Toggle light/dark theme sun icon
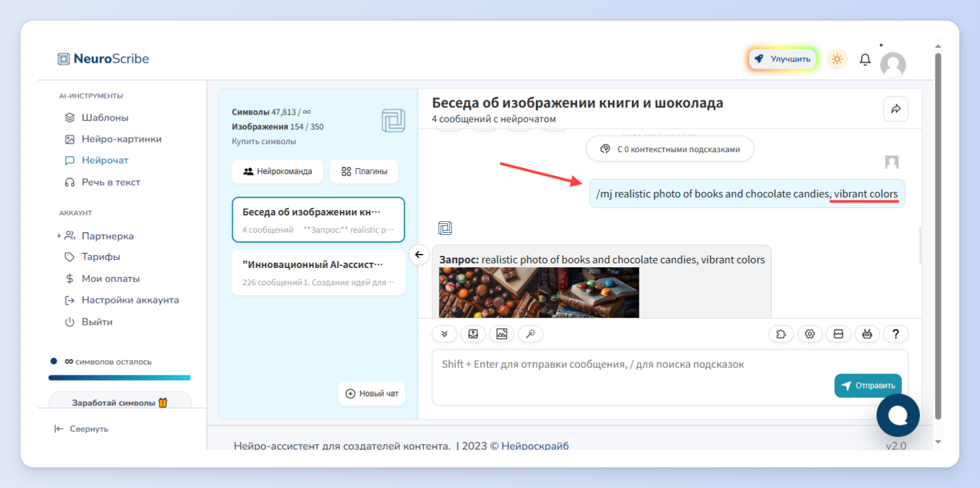Viewport: 980px width, 488px height. [x=837, y=59]
